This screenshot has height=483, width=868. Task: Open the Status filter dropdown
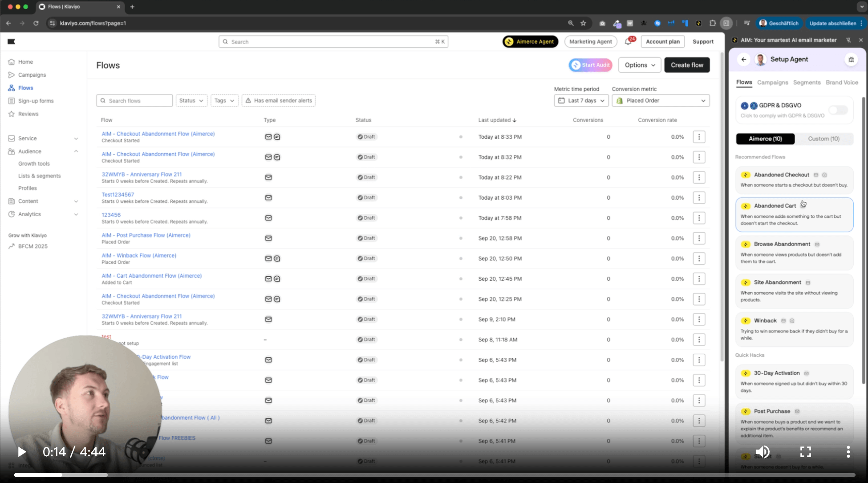191,101
